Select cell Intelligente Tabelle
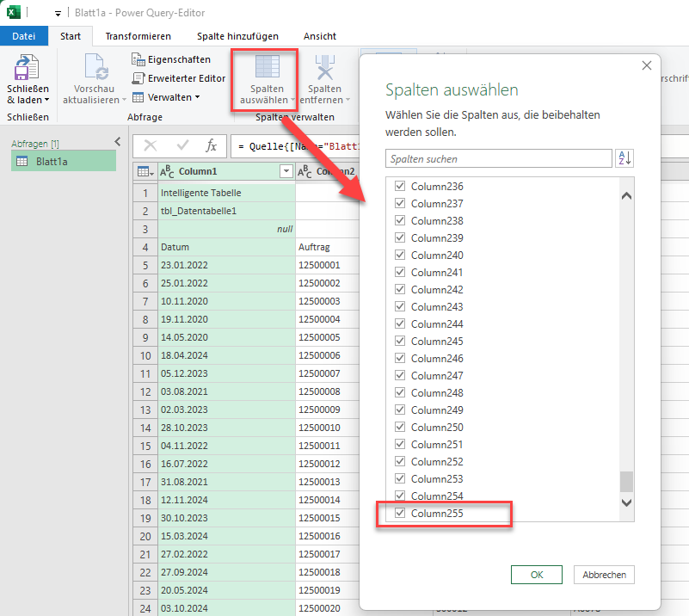Image resolution: width=689 pixels, height=616 pixels. point(227,193)
